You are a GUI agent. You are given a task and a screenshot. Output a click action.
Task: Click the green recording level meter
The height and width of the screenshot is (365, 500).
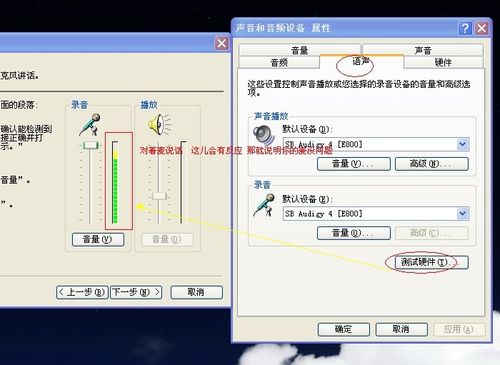[115, 183]
